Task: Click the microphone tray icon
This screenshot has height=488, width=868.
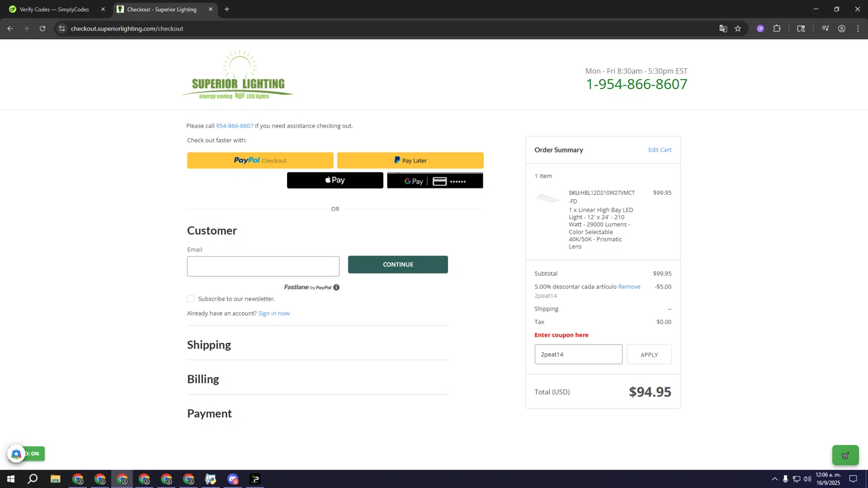Action: pos(785,479)
